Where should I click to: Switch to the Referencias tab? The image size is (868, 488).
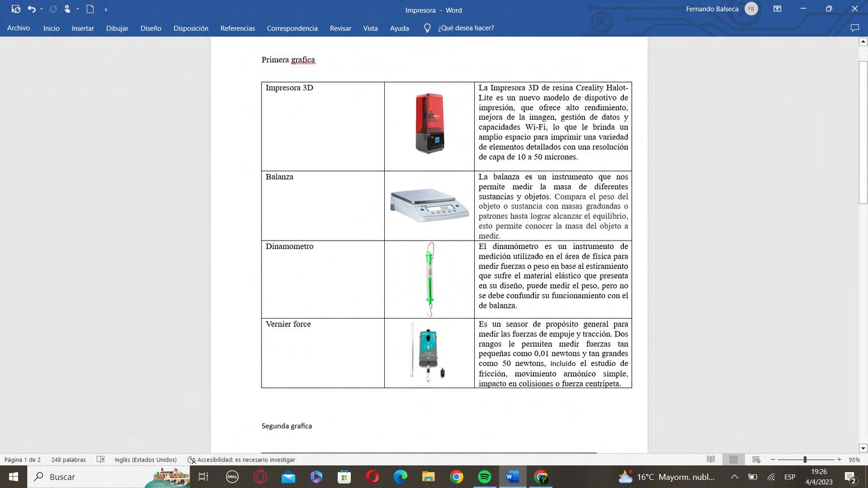coord(237,28)
